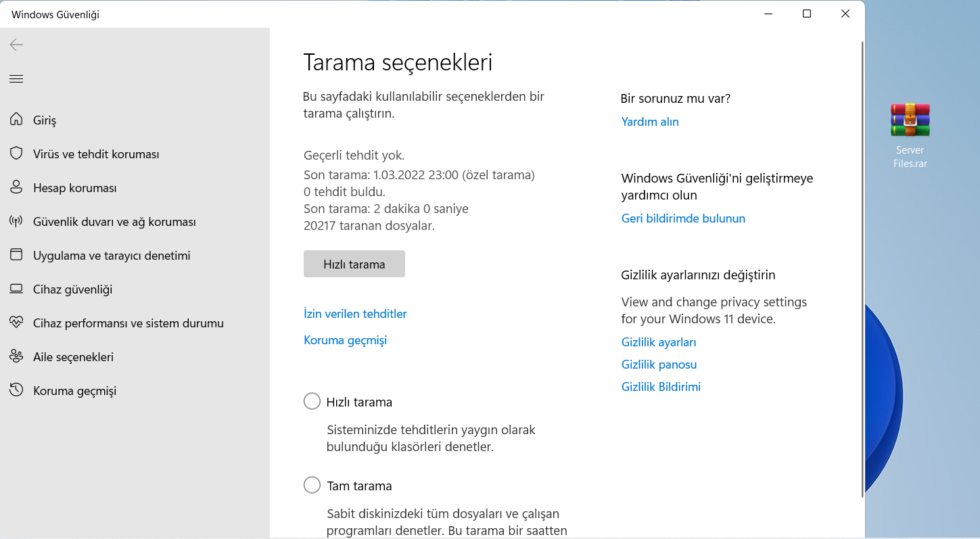Click the Güvenlik duvarı network icon
980x539 pixels.
click(x=16, y=221)
